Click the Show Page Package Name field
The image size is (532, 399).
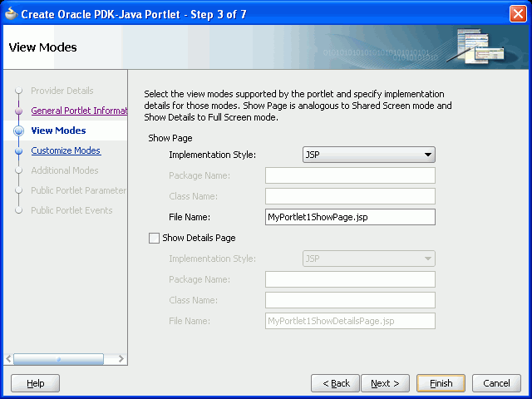pyautogui.click(x=350, y=175)
